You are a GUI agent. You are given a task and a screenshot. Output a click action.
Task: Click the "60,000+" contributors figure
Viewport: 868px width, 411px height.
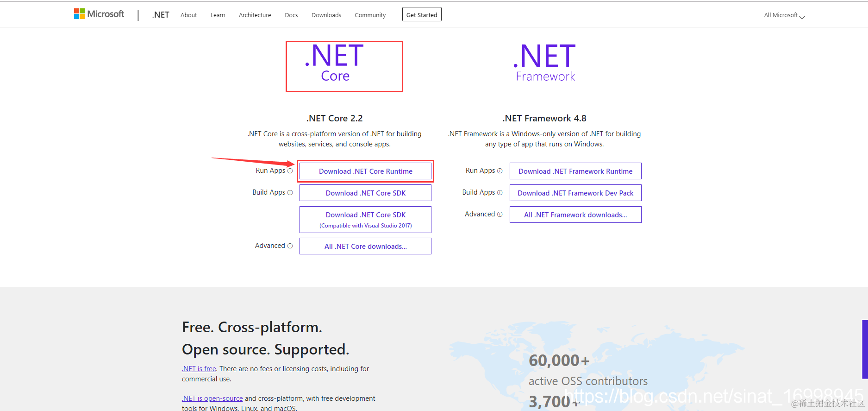[559, 360]
